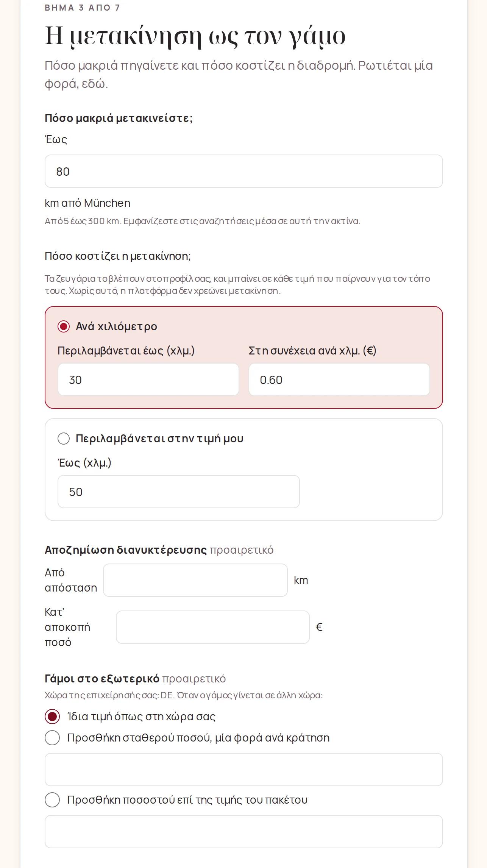Click the 'Έως (χλμ.)' field showing 50
This screenshot has height=868, width=487.
click(x=179, y=492)
